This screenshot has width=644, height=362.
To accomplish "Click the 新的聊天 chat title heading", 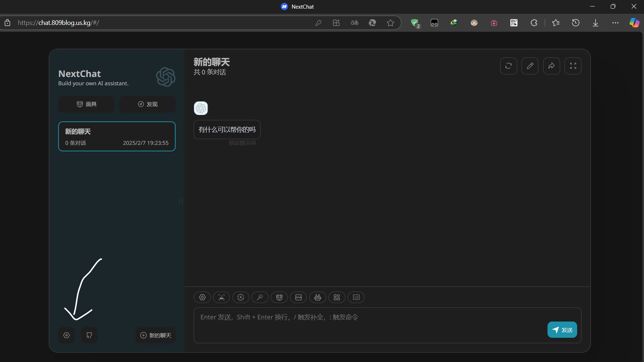I will point(212,62).
